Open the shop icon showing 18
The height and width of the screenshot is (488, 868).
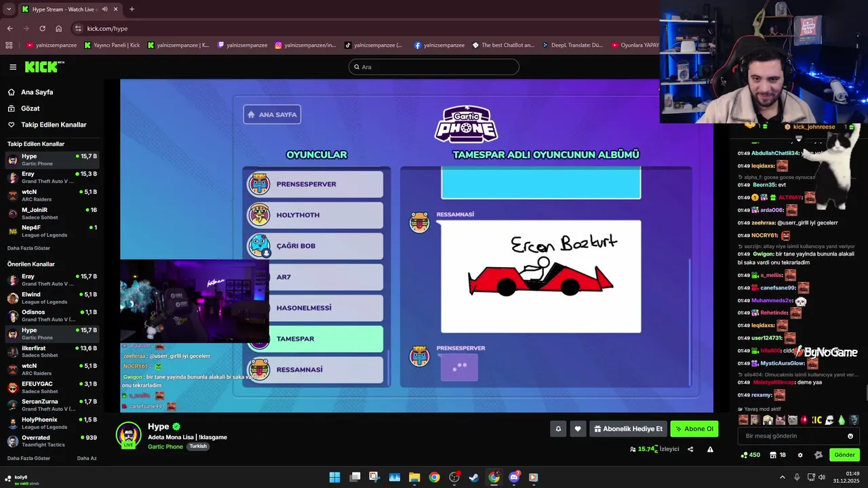(778, 455)
